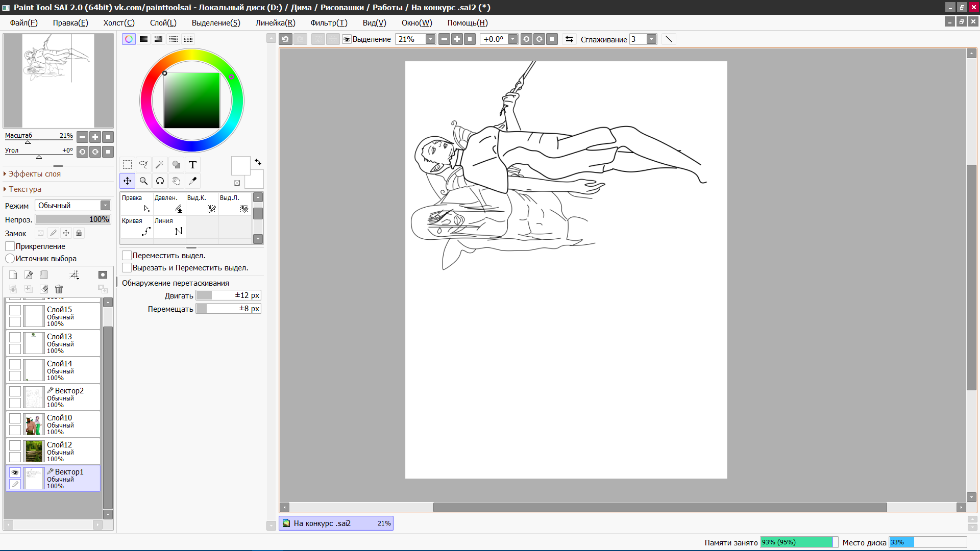
Task: Choose the Линия line tool
Action: click(169, 227)
